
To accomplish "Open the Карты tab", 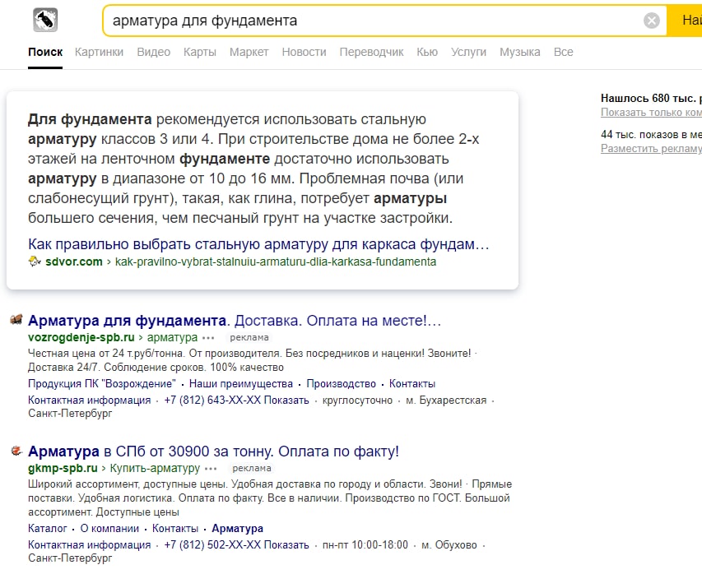I will tap(200, 53).
